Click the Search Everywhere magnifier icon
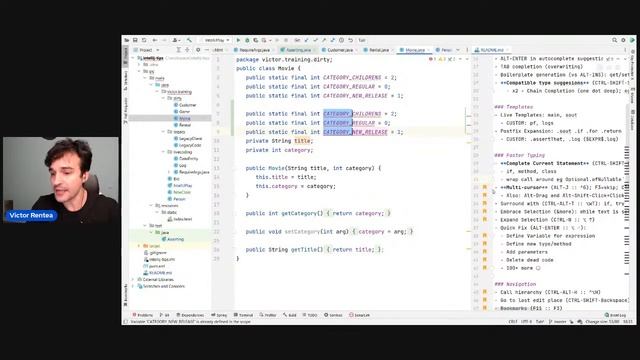The image size is (640, 360). pos(614,40)
